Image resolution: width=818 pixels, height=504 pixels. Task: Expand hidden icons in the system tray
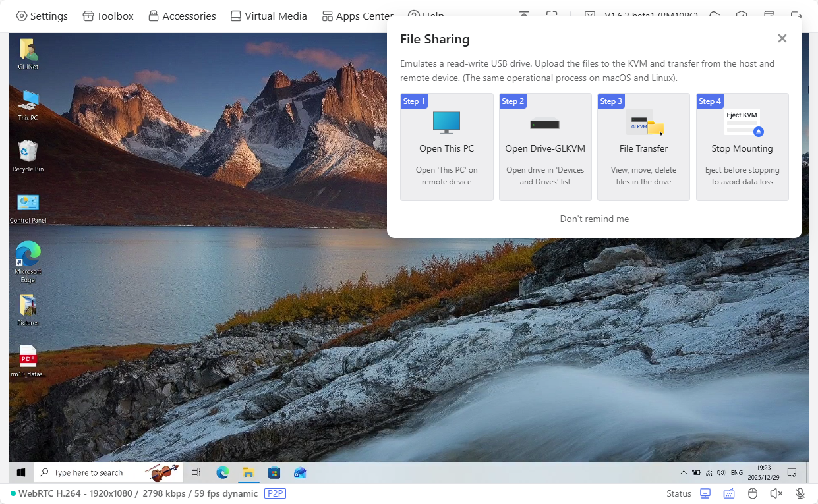pos(684,472)
